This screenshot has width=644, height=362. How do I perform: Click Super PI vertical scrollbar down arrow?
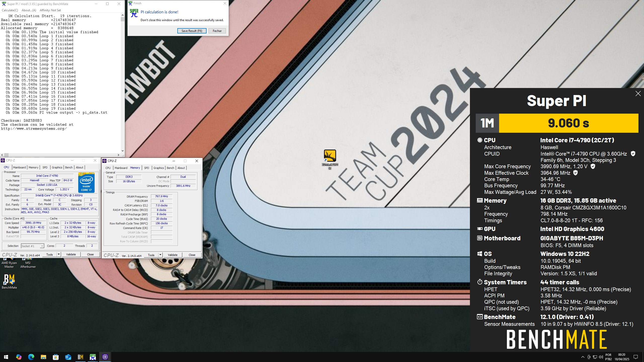(123, 151)
